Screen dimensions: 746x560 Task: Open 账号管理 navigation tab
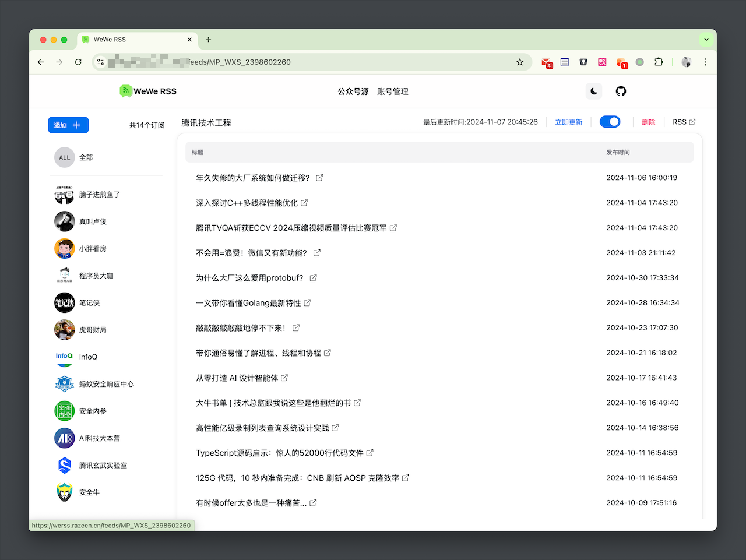pos(393,91)
